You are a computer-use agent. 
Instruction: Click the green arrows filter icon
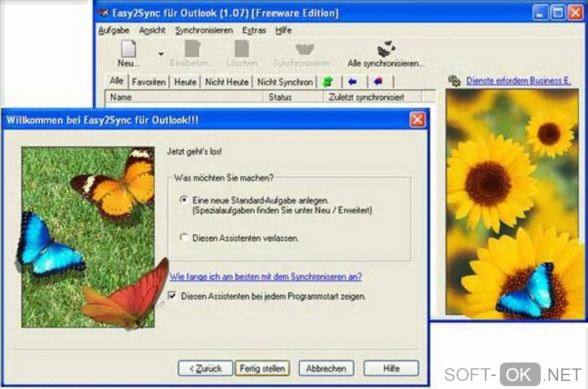pyautogui.click(x=328, y=81)
